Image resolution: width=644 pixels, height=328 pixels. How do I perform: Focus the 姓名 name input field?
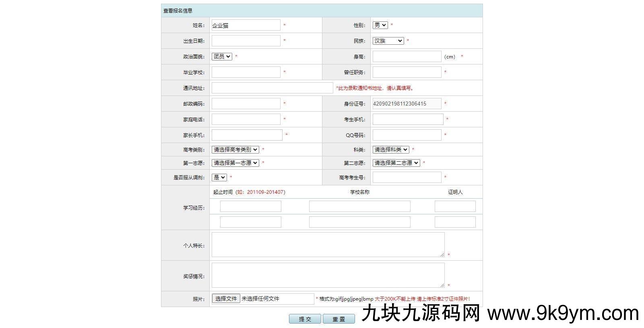(246, 25)
